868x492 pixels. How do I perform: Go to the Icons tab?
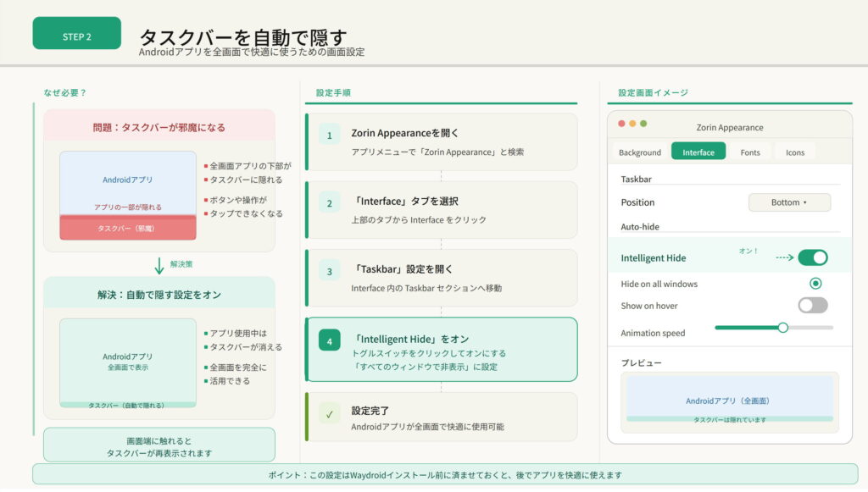click(795, 152)
